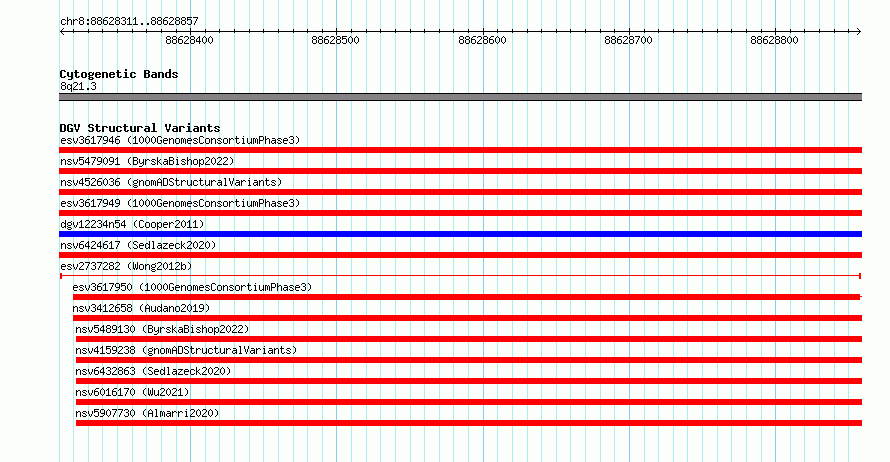This screenshot has height=462, width=890.
Task: Click the red bar under nsv5479091
Action: (x=460, y=171)
